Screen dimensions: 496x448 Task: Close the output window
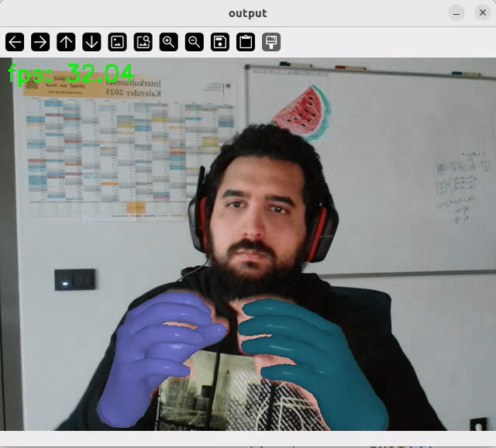tap(482, 13)
